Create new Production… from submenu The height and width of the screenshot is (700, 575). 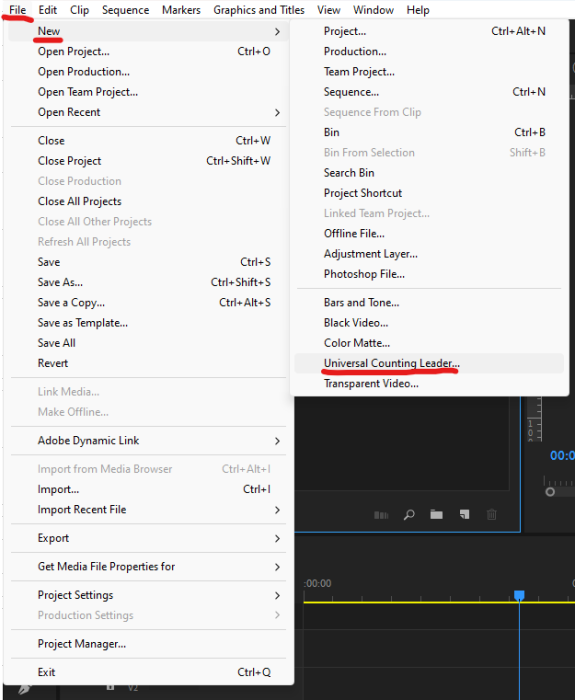tap(429, 51)
